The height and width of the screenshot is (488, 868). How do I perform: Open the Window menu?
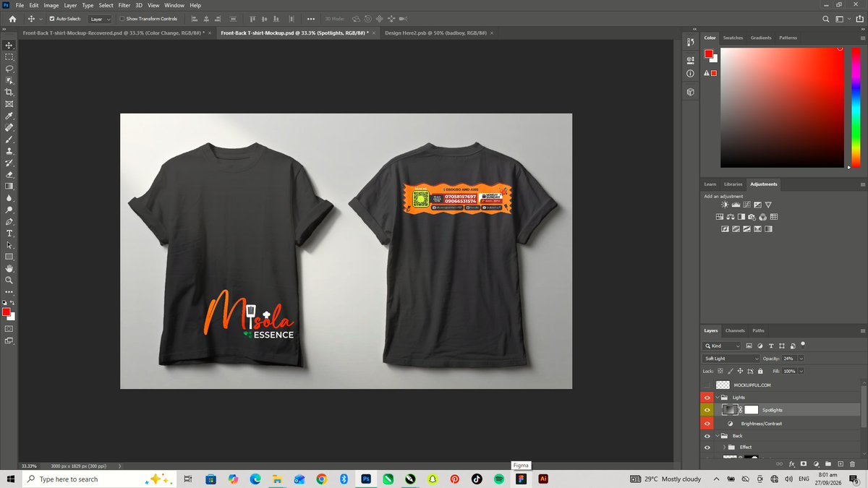click(x=174, y=5)
